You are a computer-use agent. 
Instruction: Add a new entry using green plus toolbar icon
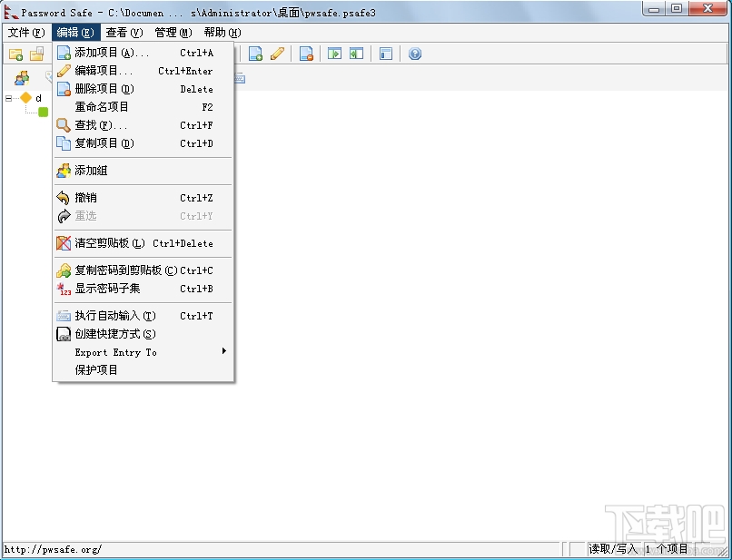pyautogui.click(x=256, y=54)
